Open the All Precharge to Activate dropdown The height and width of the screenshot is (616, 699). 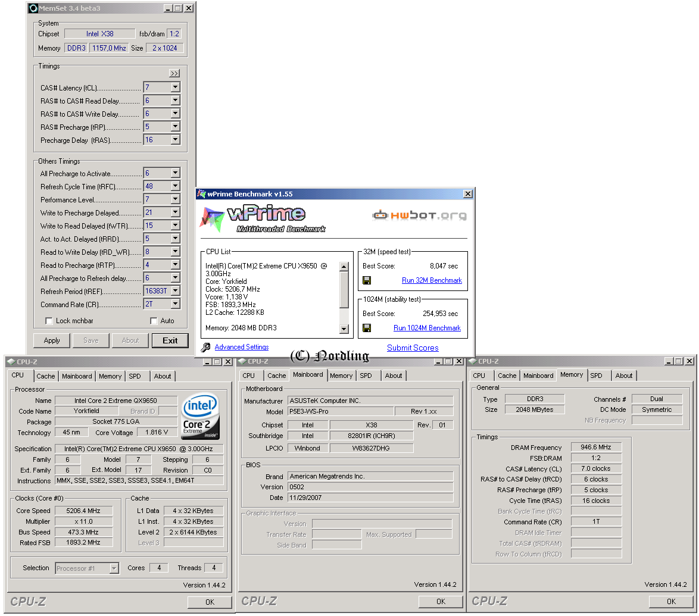click(x=175, y=173)
